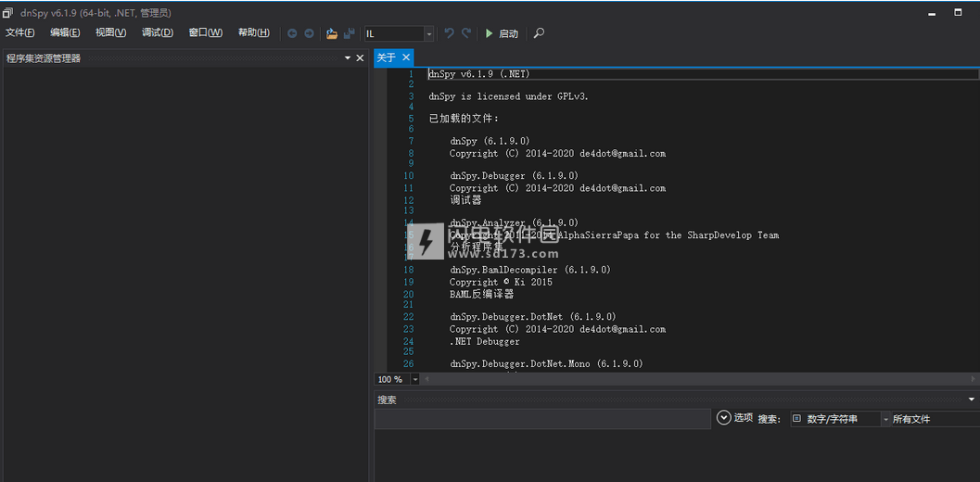
Task: Click the editor scrollbar left arrow
Action: coord(426,379)
